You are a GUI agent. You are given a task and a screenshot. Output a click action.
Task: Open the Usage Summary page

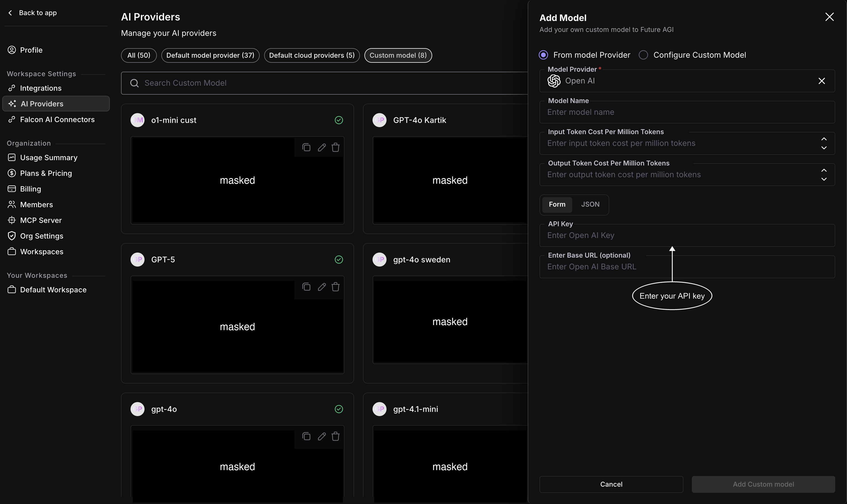(43, 158)
